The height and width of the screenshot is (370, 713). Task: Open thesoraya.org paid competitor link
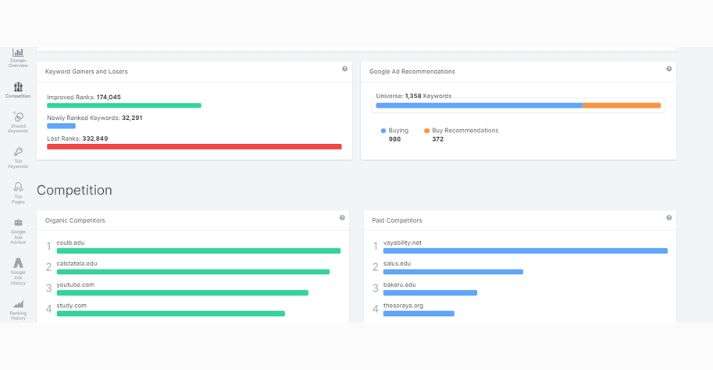[x=403, y=305]
